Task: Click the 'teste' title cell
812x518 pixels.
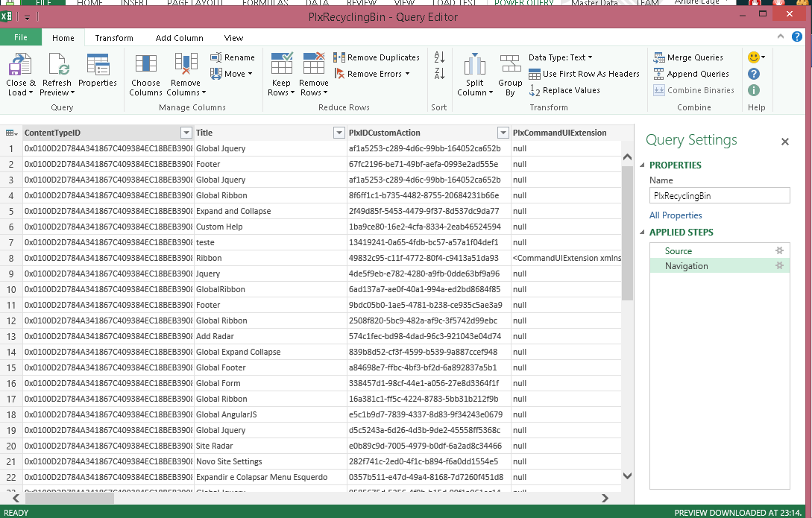Action: 271,242
